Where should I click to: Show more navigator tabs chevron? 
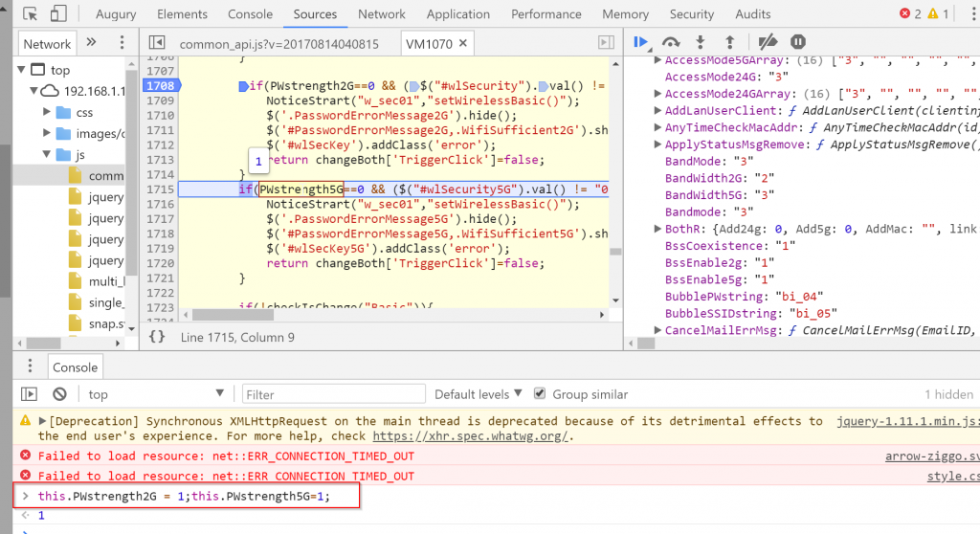(91, 42)
